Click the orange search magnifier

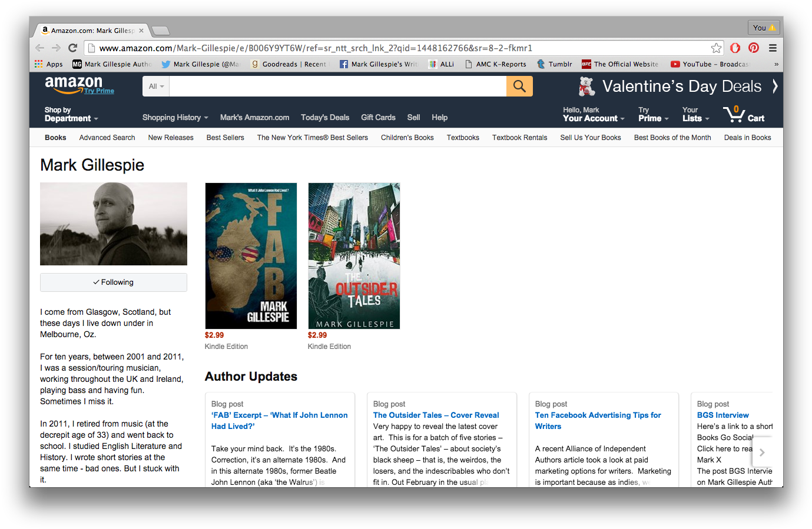pos(519,86)
